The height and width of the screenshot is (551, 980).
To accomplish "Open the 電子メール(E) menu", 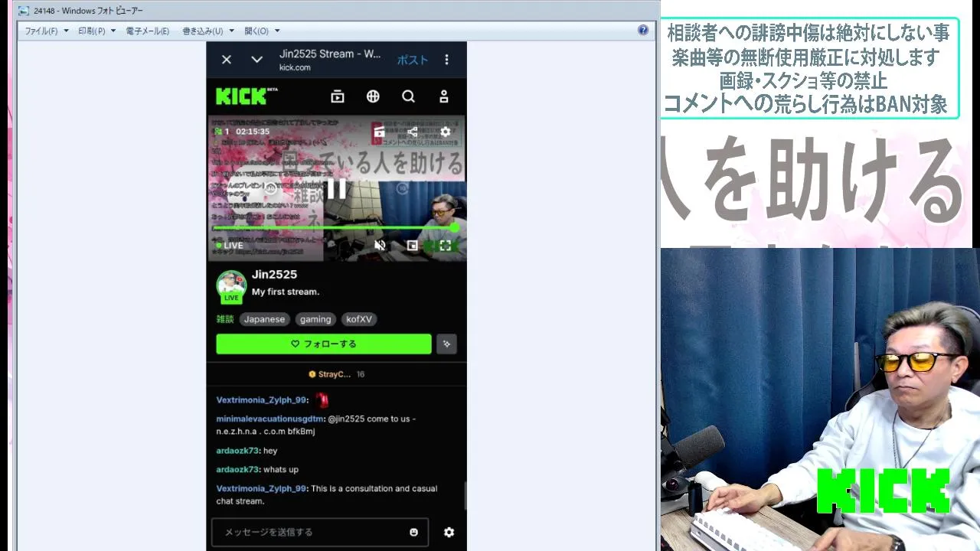I will point(147,31).
